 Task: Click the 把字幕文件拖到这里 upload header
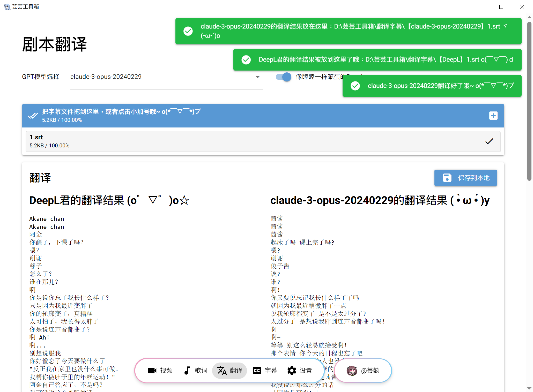[x=263, y=116]
